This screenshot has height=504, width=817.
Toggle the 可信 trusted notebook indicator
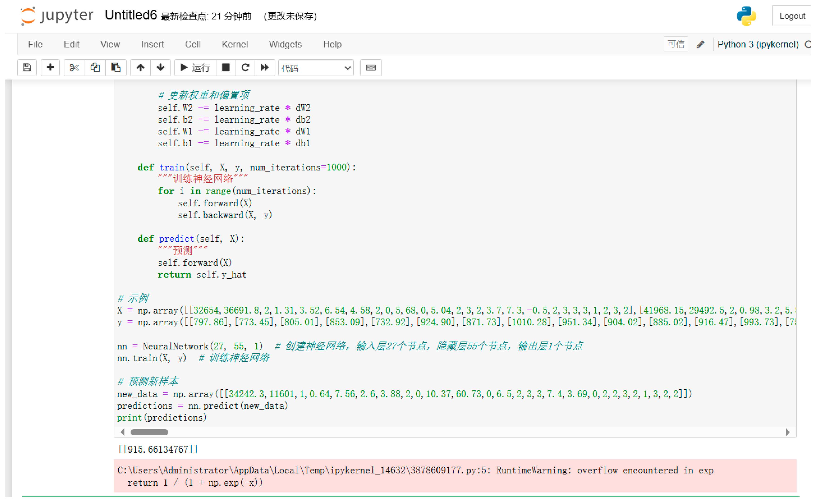(676, 44)
